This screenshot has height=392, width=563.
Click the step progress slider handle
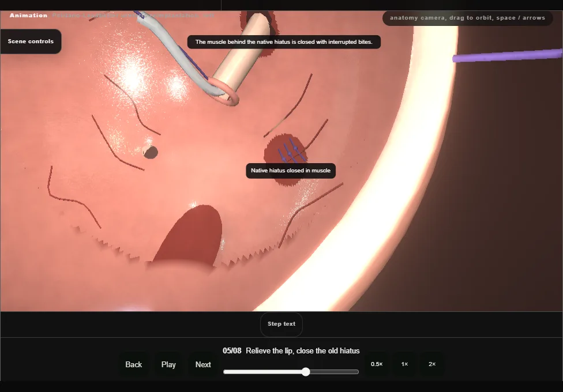point(306,372)
